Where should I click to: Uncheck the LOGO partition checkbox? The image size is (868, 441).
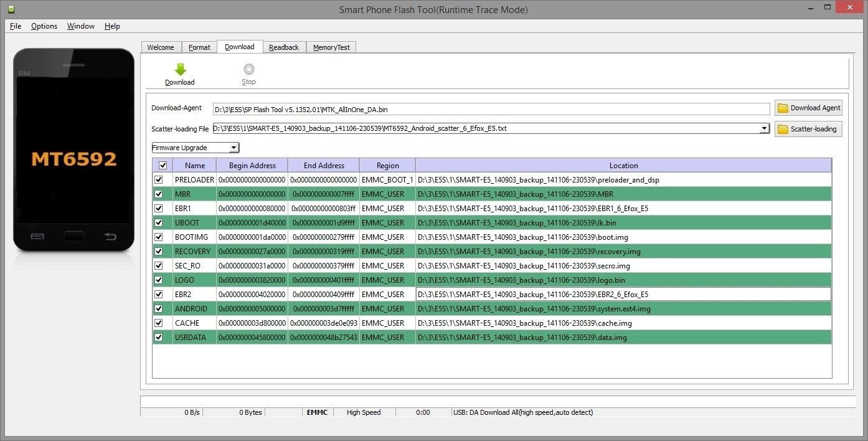tap(159, 280)
